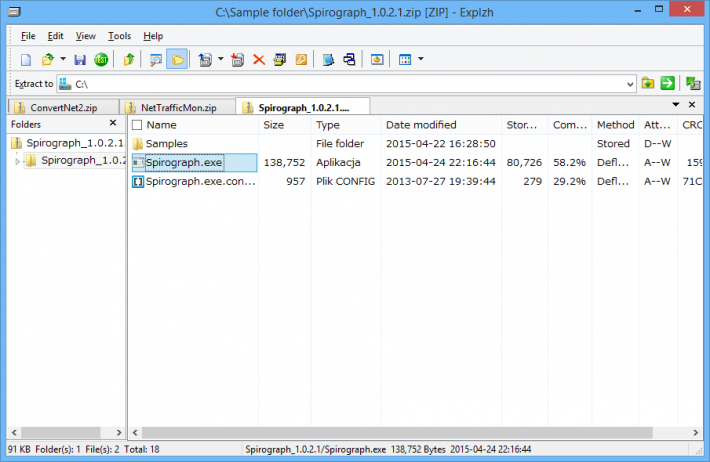Click the Samples folder icon
The height and width of the screenshot is (462, 710).
(x=138, y=144)
